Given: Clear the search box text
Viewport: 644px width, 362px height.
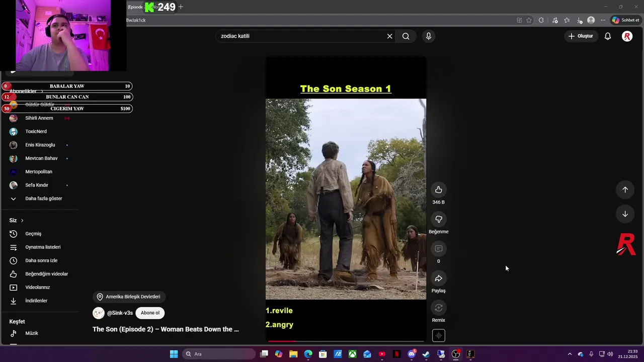Looking at the screenshot, I should 389,36.
